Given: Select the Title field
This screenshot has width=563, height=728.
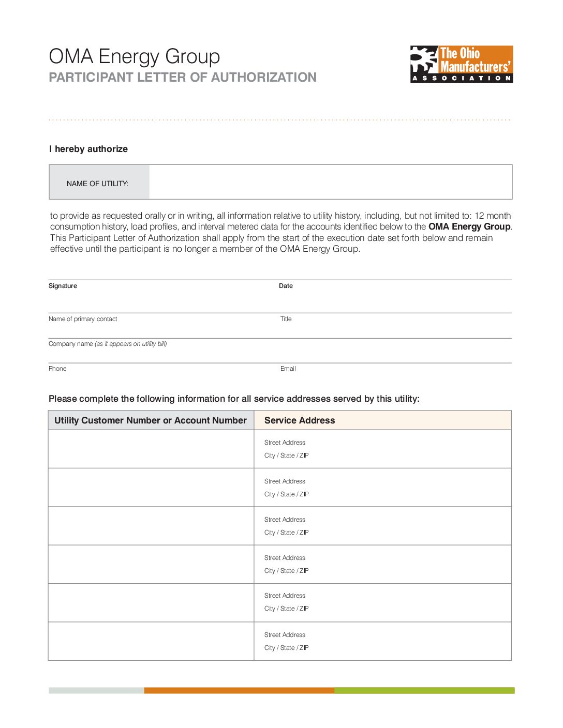Looking at the screenshot, I should coord(394,328).
